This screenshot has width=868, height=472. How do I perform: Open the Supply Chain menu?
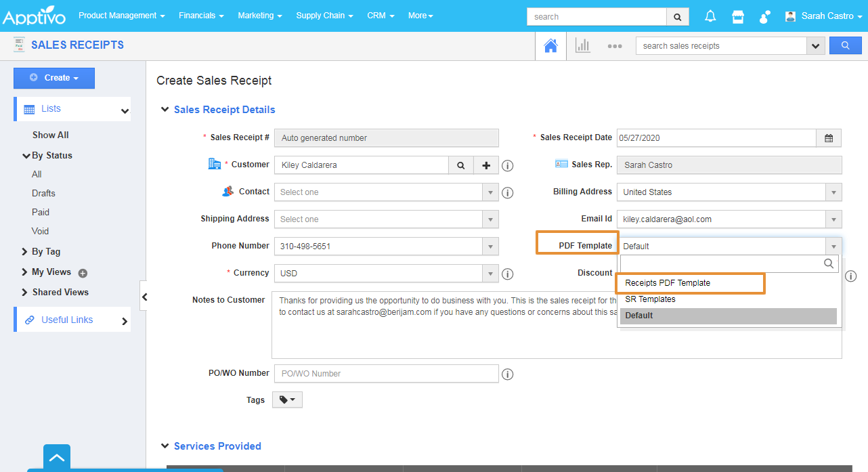point(324,16)
